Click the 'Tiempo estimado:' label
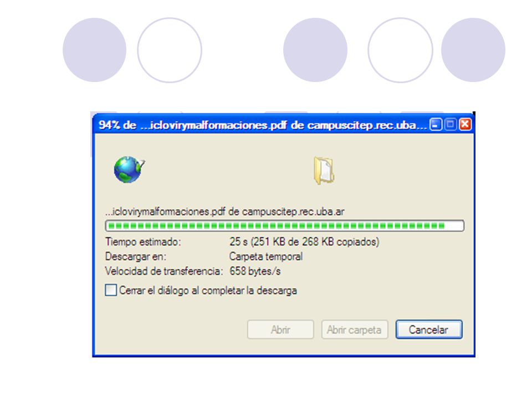532x399 pixels. point(143,242)
